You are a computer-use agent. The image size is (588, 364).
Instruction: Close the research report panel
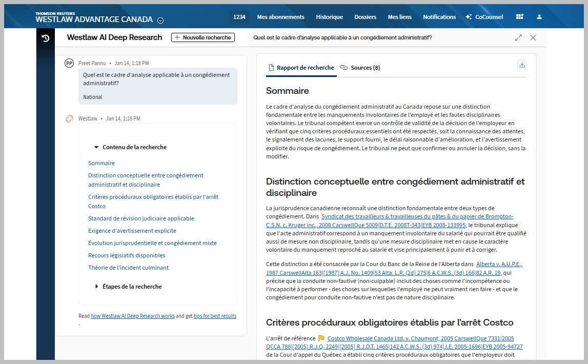click(533, 37)
